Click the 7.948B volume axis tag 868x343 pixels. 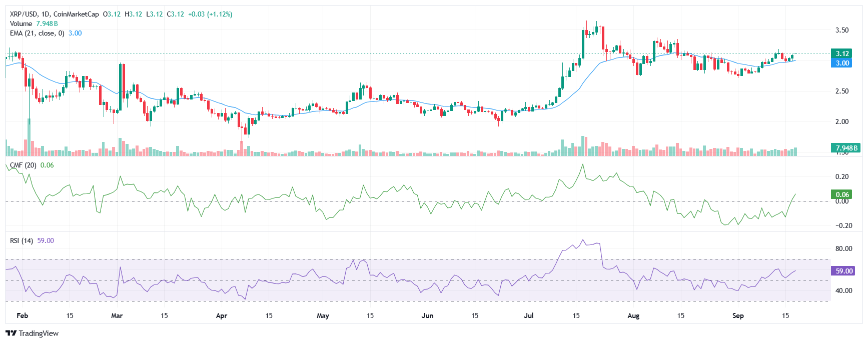click(x=846, y=148)
